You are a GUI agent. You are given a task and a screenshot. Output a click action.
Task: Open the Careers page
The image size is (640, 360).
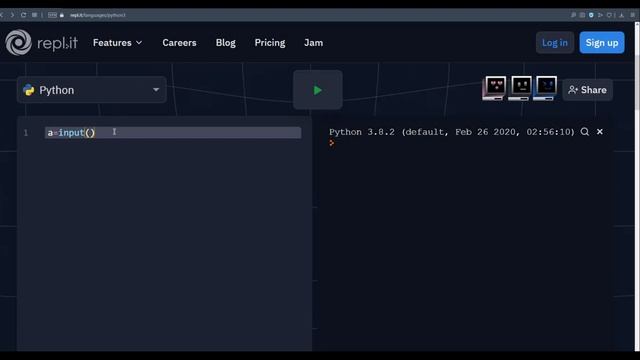coord(179,42)
